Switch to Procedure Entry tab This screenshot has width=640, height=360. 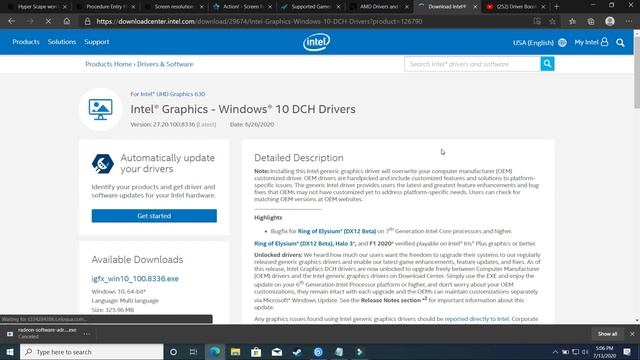[105, 7]
